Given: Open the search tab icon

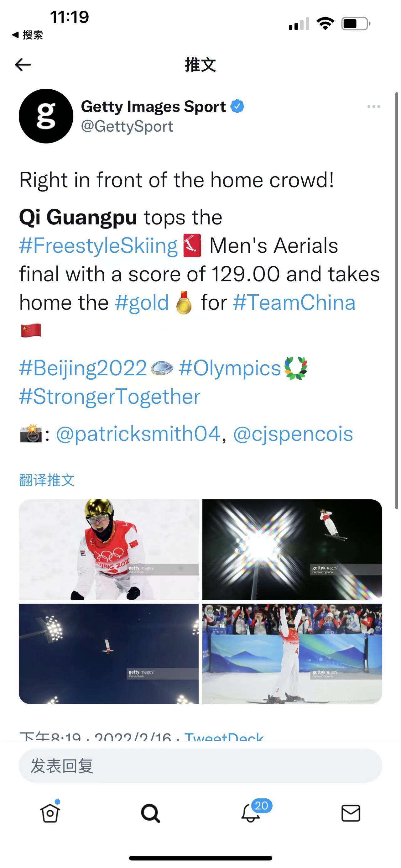Looking at the screenshot, I should coord(150,813).
